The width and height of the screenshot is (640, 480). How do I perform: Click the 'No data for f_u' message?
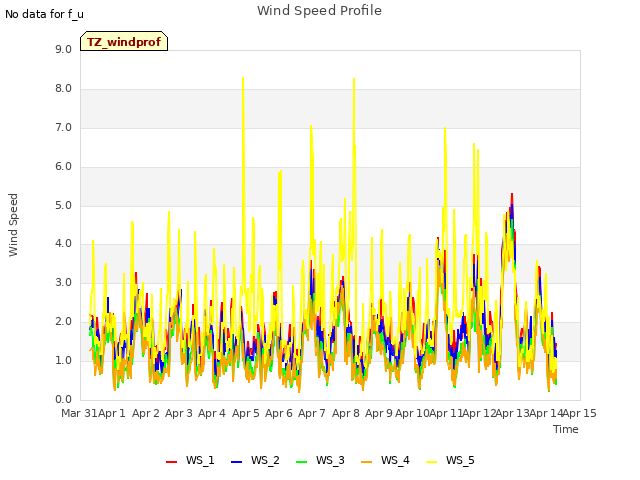click(44, 14)
